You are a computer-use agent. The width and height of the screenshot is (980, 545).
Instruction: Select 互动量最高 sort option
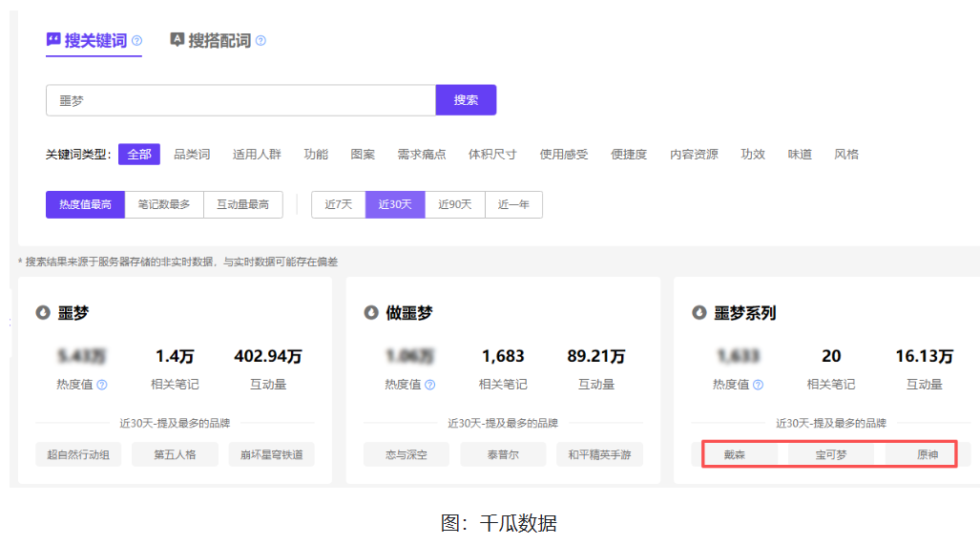pyautogui.click(x=243, y=204)
